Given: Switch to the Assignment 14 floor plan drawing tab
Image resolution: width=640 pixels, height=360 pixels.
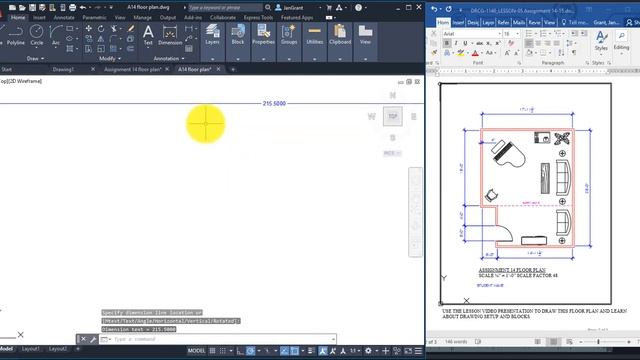Looking at the screenshot, I should 132,69.
